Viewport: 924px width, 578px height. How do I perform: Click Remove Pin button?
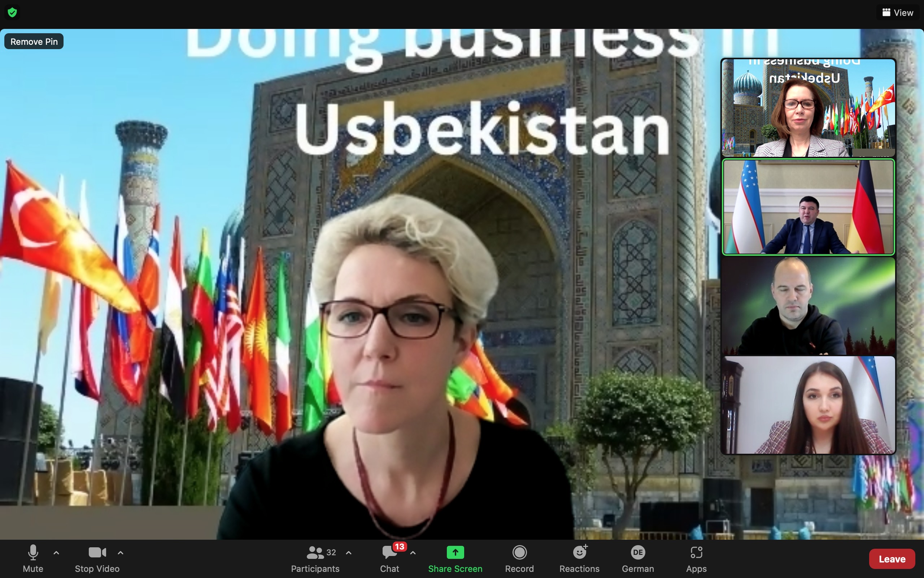[x=34, y=41]
